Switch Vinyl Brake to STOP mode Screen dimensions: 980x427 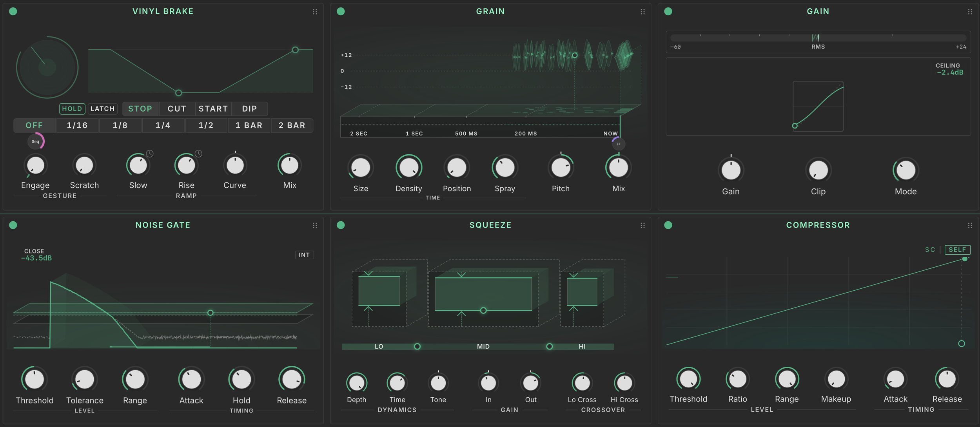[x=140, y=109]
